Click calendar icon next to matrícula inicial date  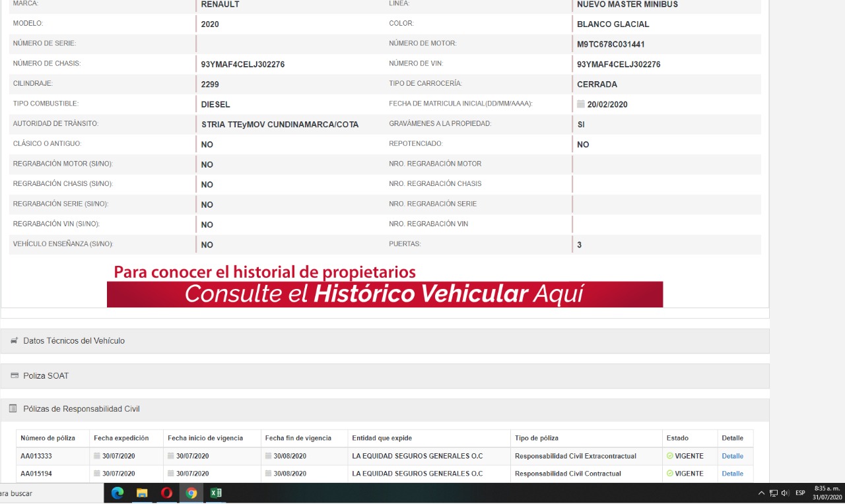click(581, 104)
